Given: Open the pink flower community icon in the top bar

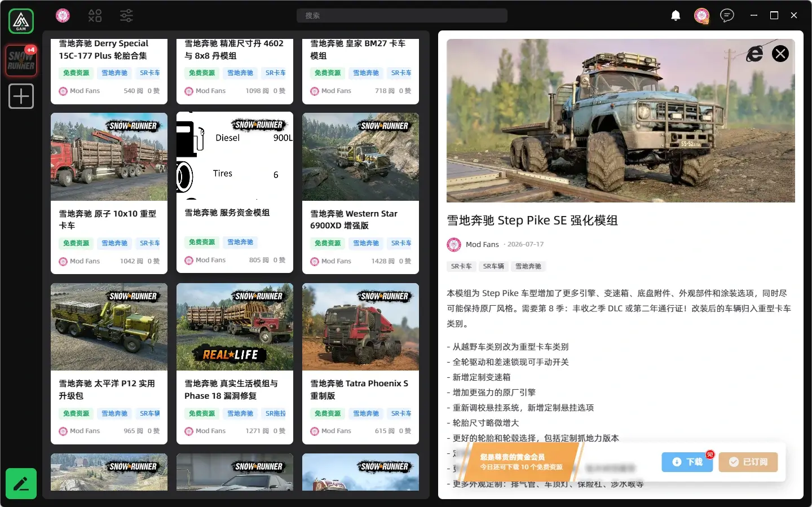Looking at the screenshot, I should click(63, 16).
